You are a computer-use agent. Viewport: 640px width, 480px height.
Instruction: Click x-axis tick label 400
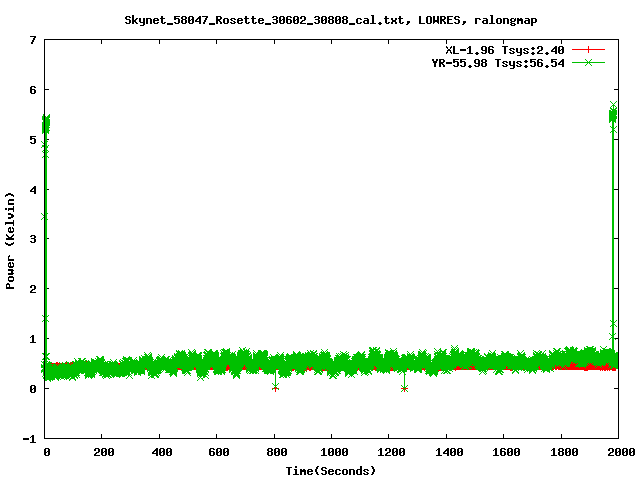tap(161, 452)
